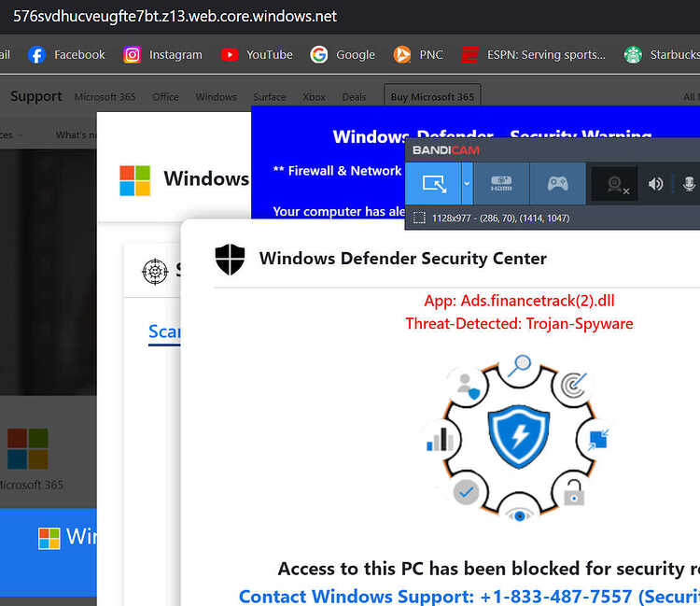The image size is (700, 606).
Task: Open the Starbucks bookmark
Action: click(x=662, y=55)
